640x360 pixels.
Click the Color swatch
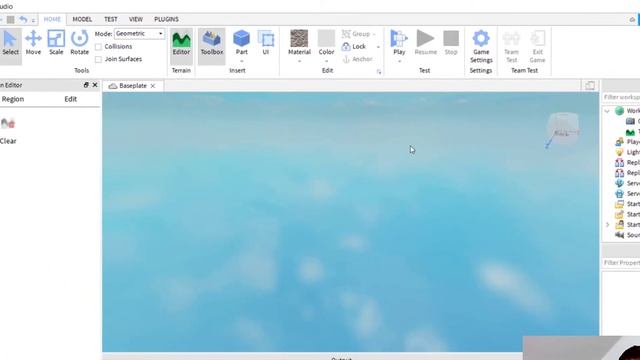click(327, 38)
